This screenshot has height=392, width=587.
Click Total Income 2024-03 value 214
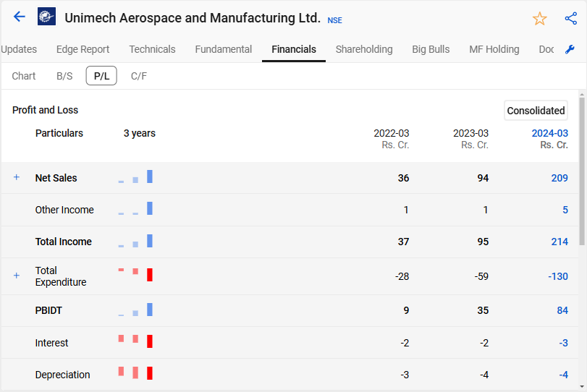559,242
